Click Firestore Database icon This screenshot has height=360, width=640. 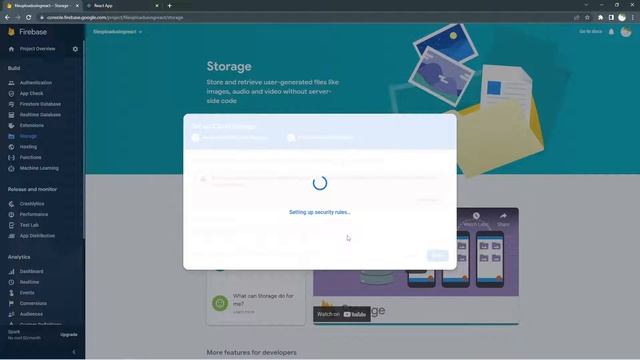11,104
